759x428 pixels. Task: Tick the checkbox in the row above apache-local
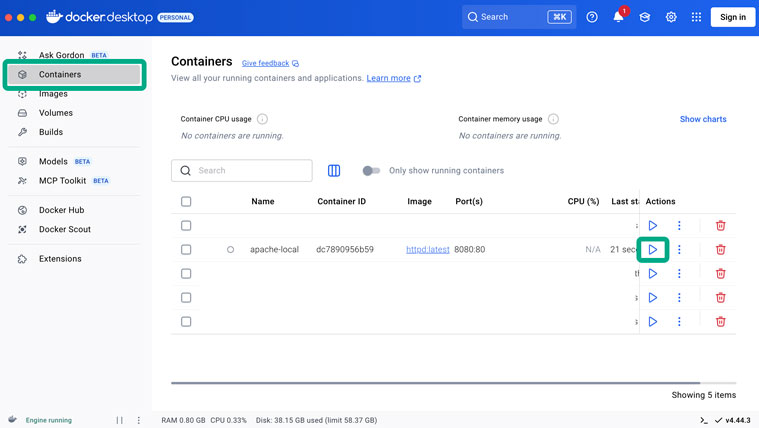(x=186, y=226)
